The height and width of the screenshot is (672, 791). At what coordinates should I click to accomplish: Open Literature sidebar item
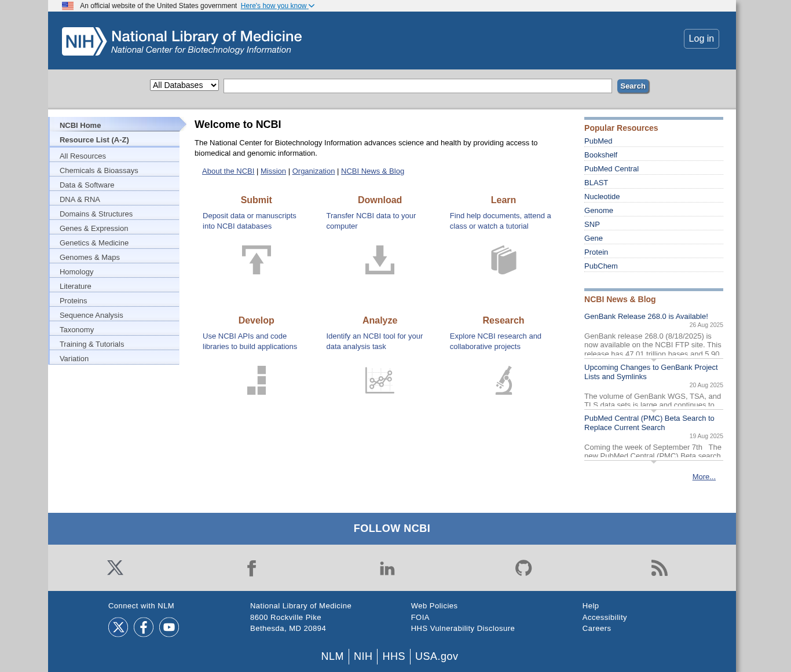tap(114, 286)
